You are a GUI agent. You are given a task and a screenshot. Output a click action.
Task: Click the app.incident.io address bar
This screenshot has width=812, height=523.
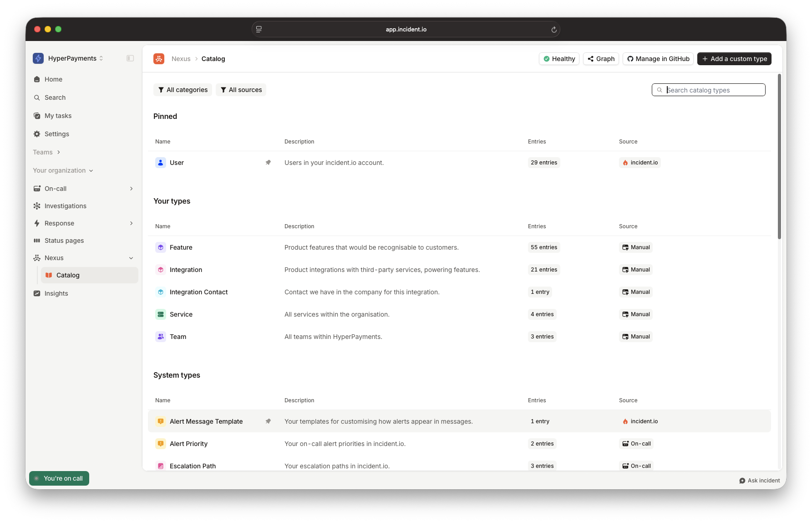coord(406,29)
